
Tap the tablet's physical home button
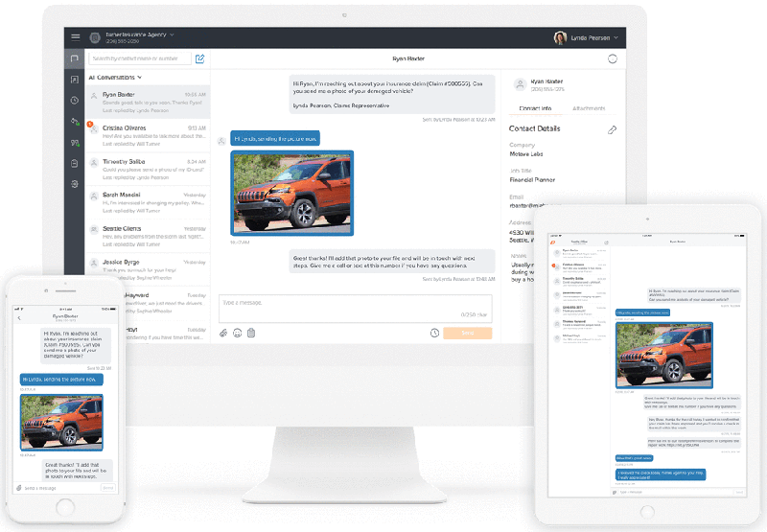coord(647,513)
